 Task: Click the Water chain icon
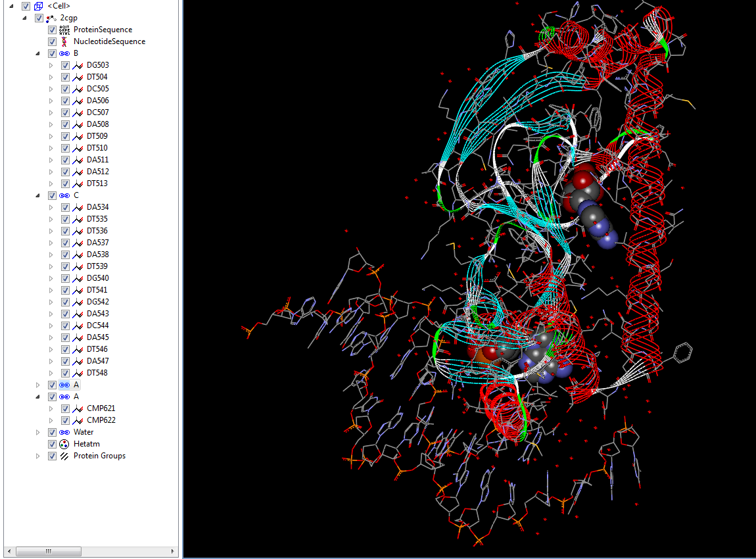64,432
